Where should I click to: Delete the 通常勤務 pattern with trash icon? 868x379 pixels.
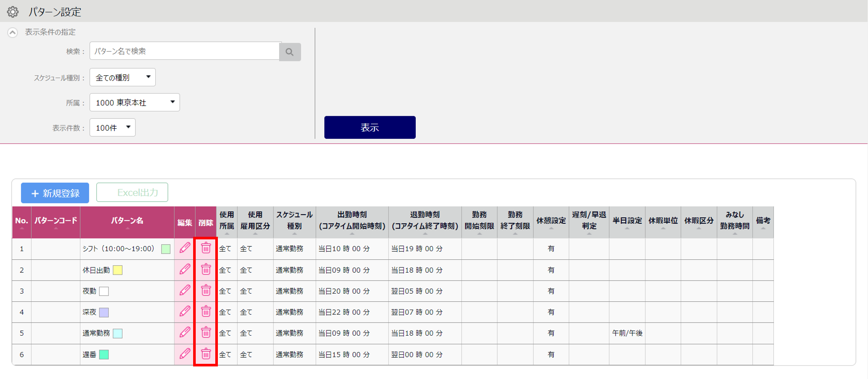(x=206, y=333)
